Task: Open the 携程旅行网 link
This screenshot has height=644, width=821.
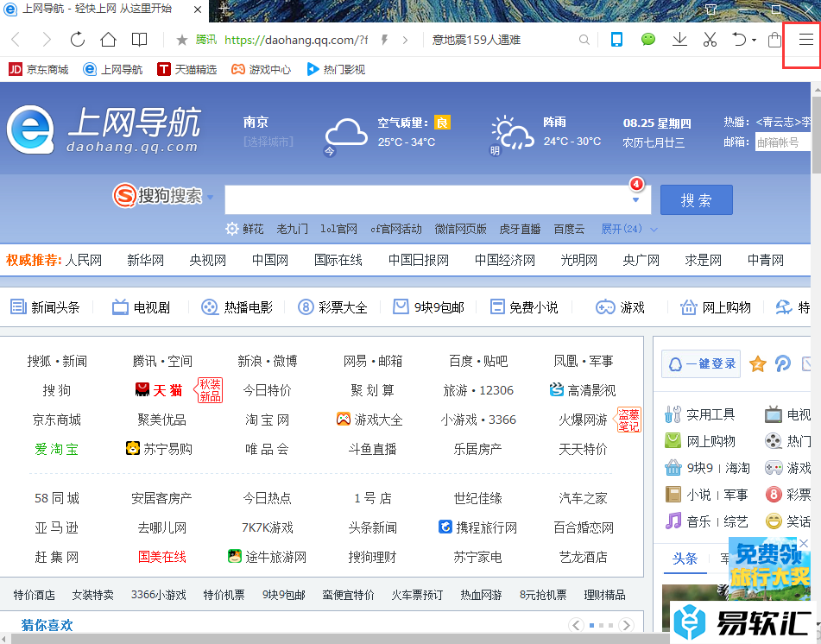Action: 477,527
